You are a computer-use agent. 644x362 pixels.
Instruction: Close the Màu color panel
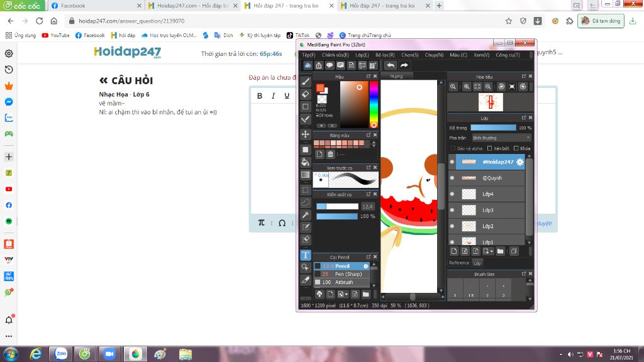coord(375,76)
